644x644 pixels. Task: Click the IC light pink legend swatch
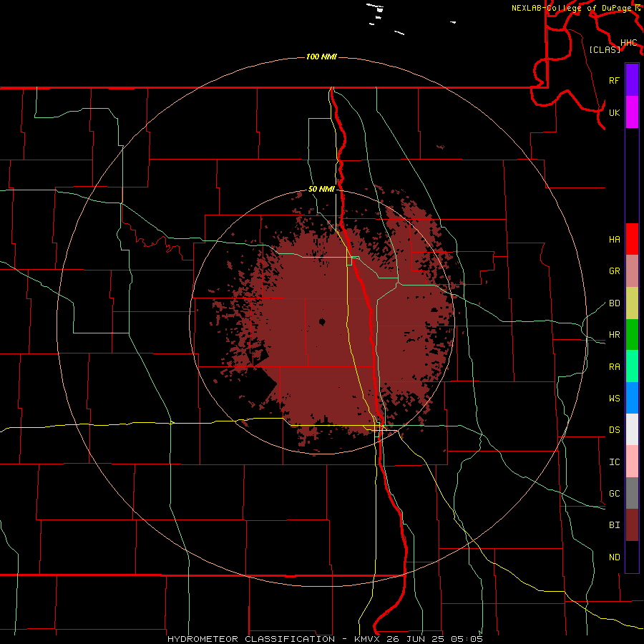632,462
